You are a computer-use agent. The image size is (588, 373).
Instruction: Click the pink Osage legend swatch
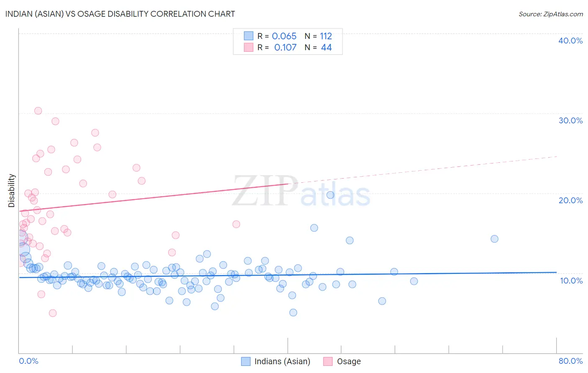[328, 361]
